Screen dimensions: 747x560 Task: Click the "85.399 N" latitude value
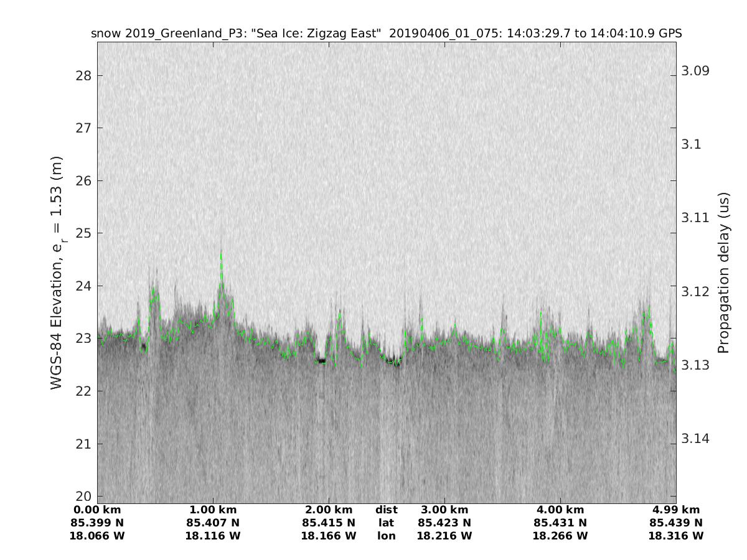tap(97, 523)
